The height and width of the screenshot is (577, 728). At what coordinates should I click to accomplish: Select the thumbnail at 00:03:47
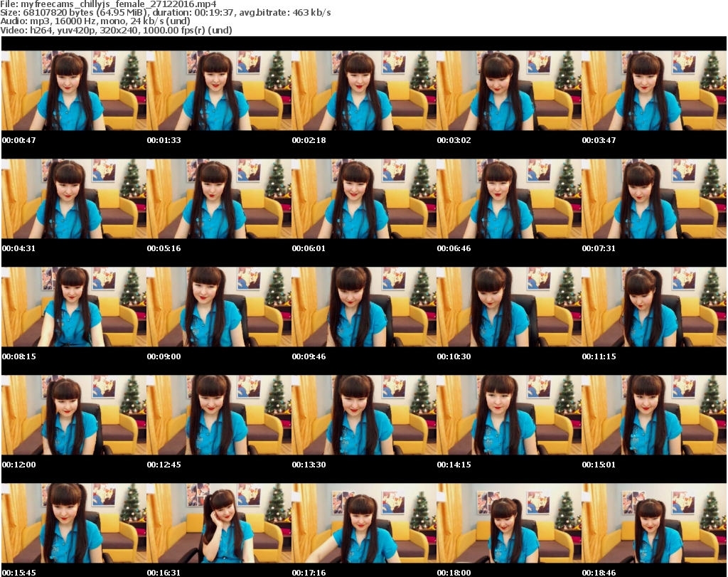click(654, 90)
